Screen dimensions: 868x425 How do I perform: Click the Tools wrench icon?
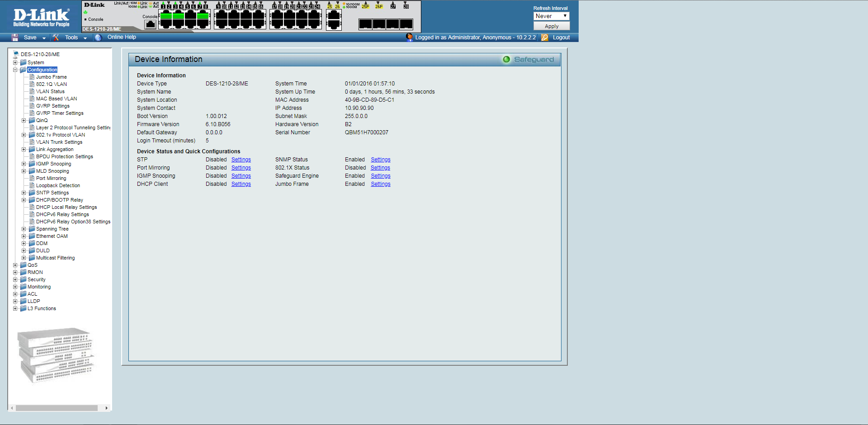coord(56,38)
